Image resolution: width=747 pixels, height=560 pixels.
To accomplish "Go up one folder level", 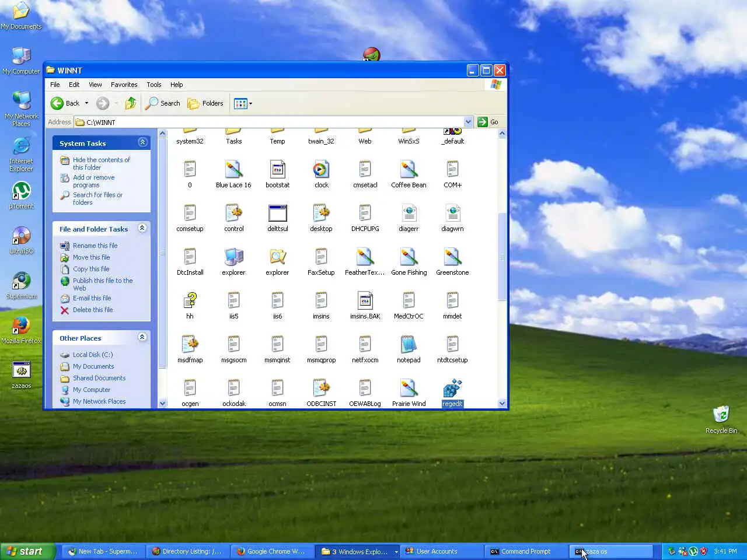I will [131, 103].
